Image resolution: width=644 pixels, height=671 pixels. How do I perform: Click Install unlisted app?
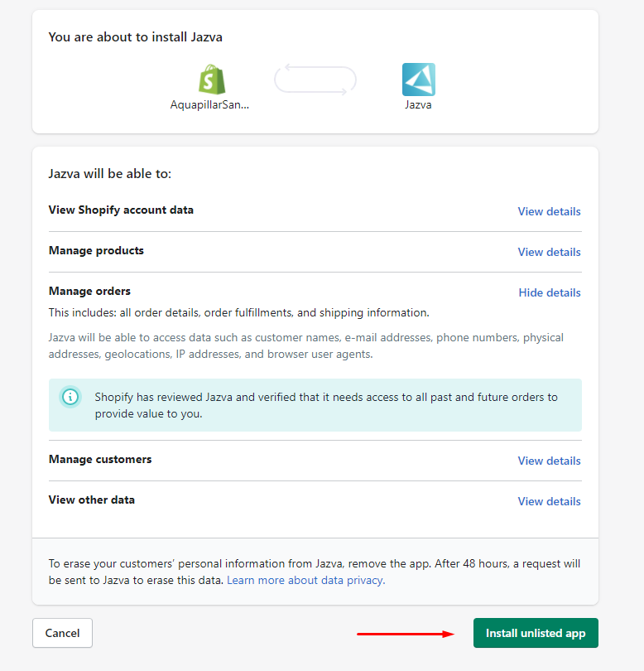[x=536, y=634]
